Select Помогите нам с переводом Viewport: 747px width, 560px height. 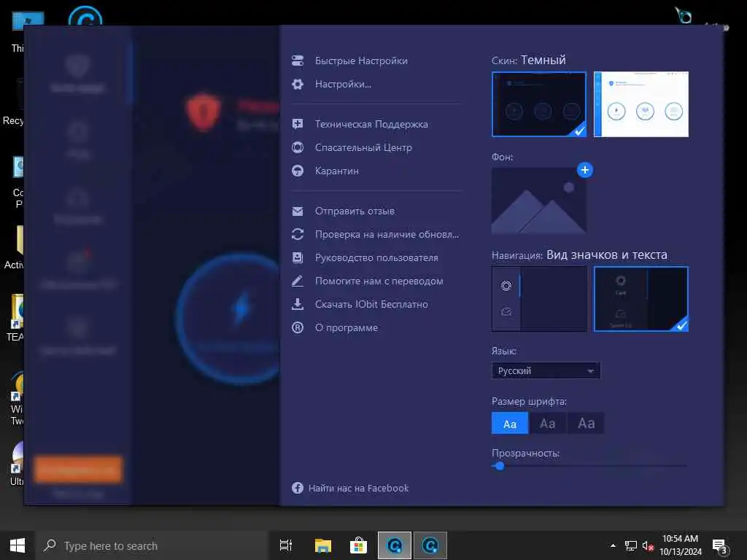pyautogui.click(x=379, y=281)
